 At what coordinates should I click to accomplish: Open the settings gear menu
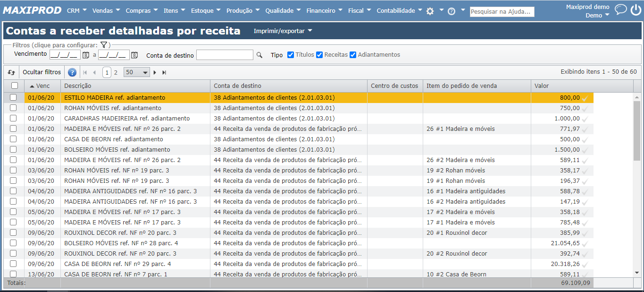430,11
